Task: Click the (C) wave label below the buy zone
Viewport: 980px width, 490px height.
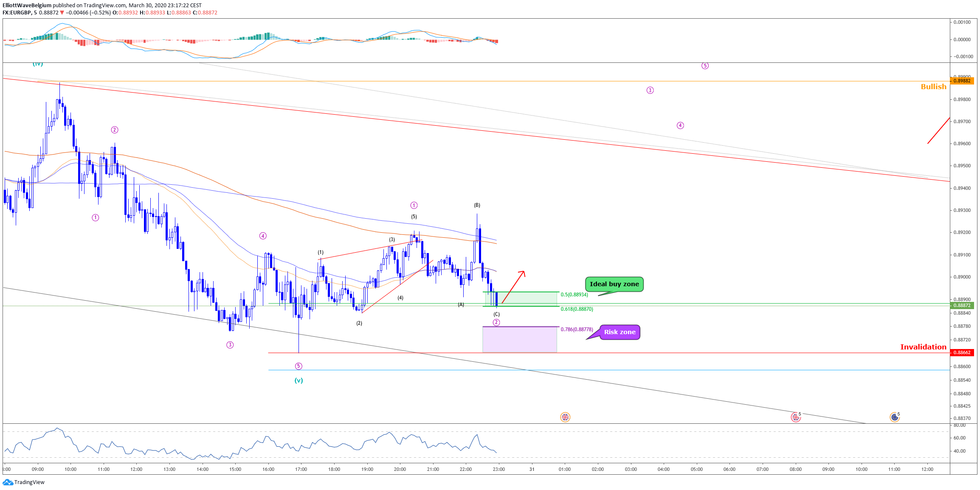Action: [x=496, y=314]
